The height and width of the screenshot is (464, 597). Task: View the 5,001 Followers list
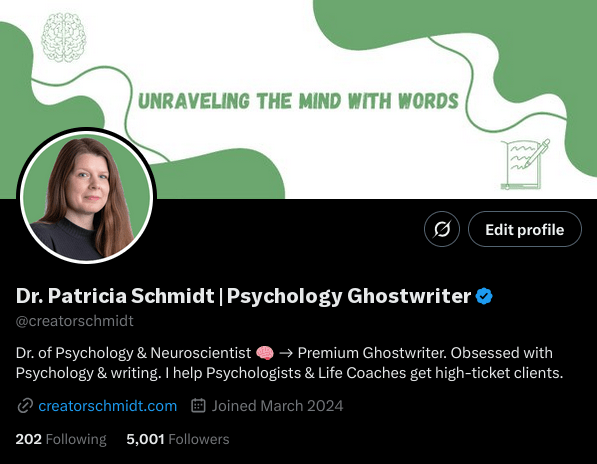coord(178,439)
